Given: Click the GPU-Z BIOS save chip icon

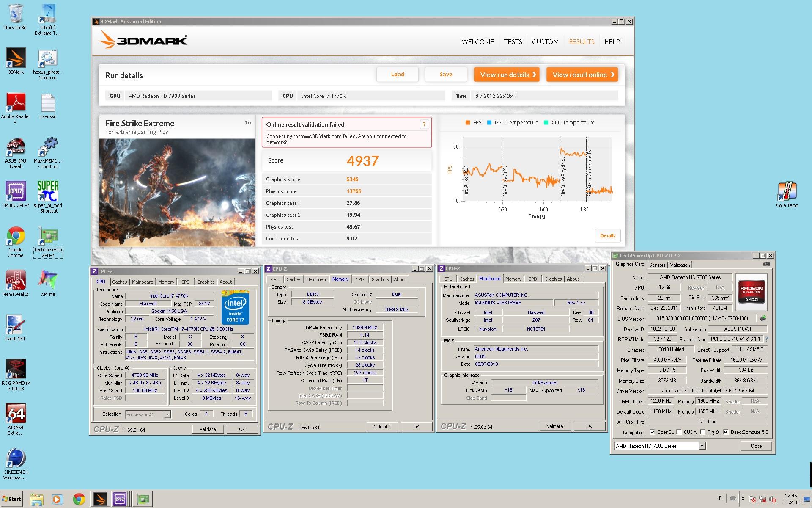Looking at the screenshot, I should (x=763, y=318).
